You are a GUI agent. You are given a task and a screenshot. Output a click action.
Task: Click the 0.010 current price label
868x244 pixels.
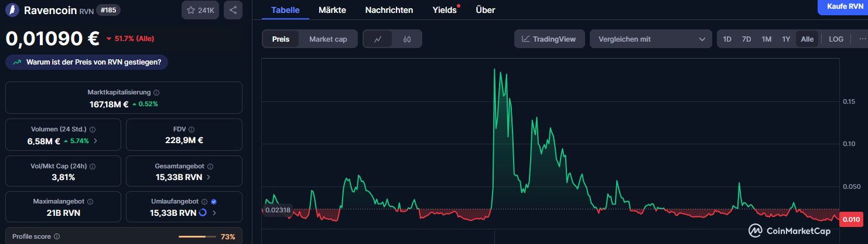pyautogui.click(x=850, y=219)
